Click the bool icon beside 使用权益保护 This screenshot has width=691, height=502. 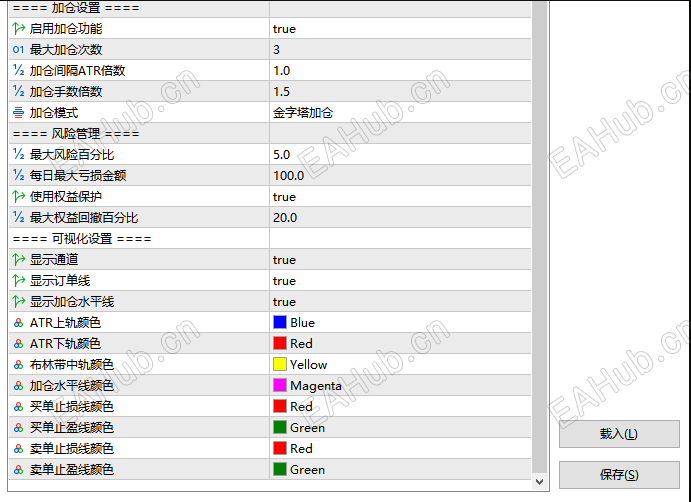click(x=19, y=197)
